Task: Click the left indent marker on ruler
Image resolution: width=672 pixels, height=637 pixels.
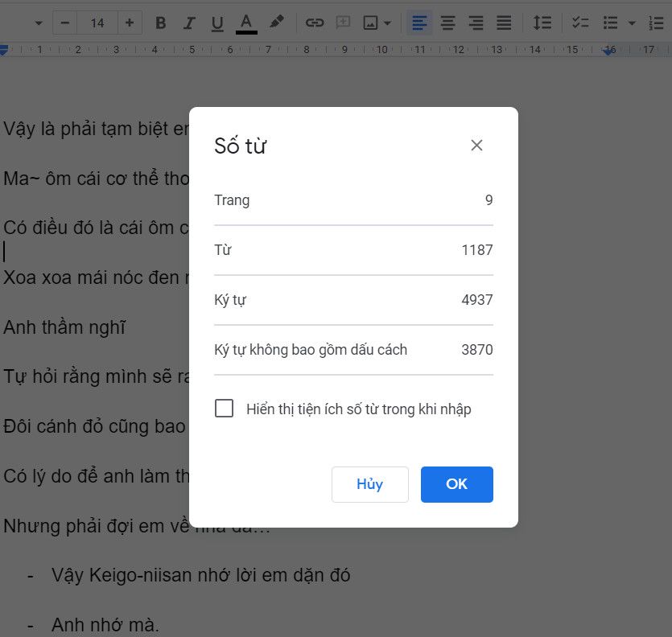Action: 4,50
